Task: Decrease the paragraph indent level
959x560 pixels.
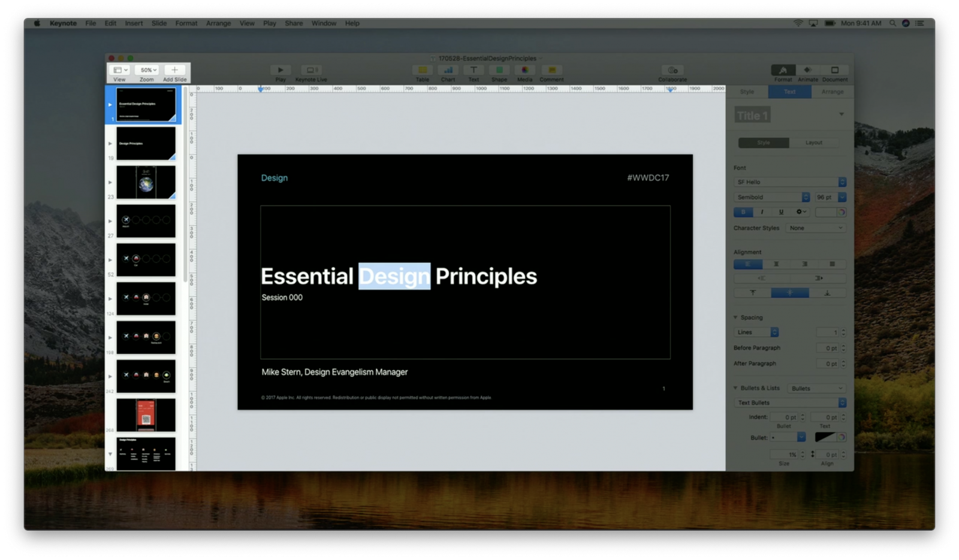Action: pyautogui.click(x=762, y=278)
